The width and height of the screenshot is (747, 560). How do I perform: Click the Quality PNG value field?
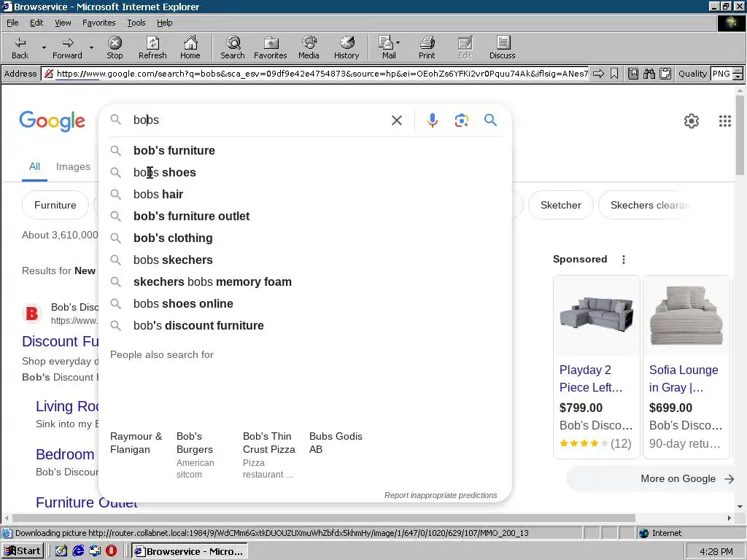(721, 74)
